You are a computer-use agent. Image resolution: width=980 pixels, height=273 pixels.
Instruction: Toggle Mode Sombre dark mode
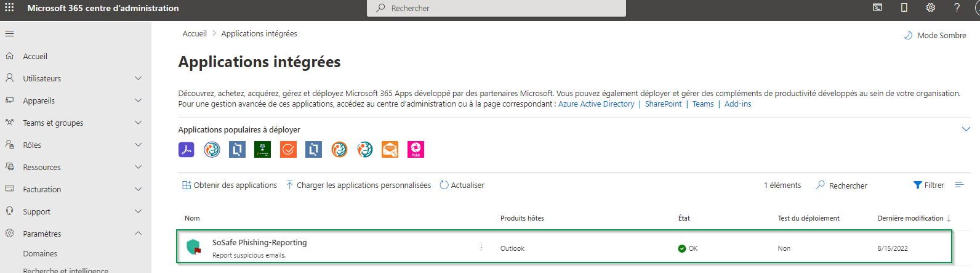pyautogui.click(x=935, y=36)
